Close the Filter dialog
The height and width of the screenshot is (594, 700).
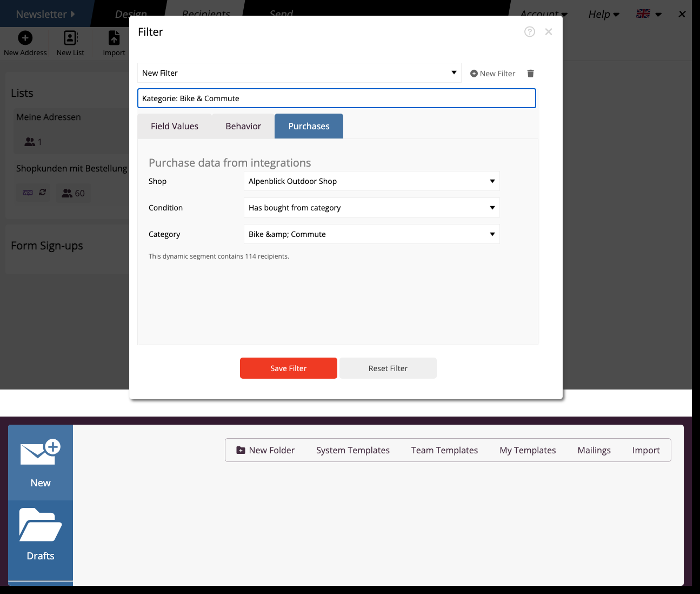tap(549, 32)
